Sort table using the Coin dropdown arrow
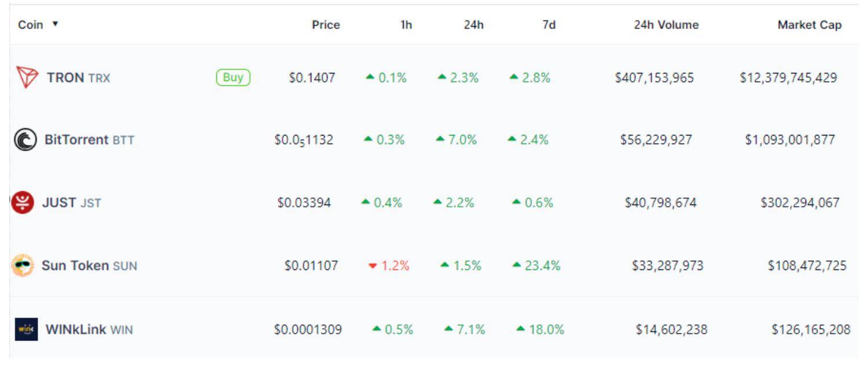 (55, 24)
